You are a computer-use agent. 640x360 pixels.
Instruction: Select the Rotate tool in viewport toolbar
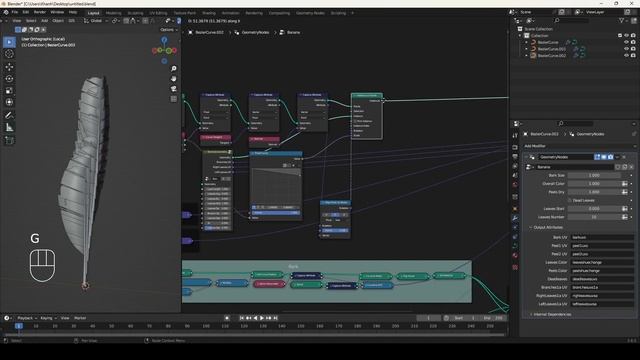coord(9,79)
